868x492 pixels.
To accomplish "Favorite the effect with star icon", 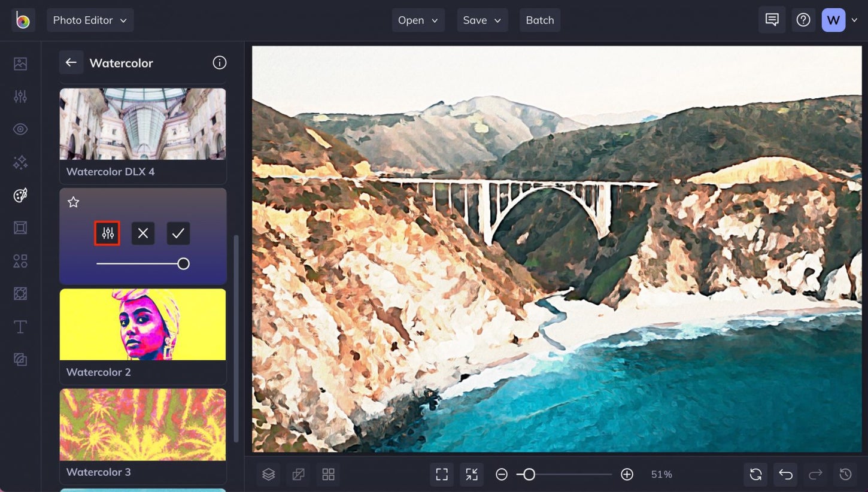I will point(74,202).
